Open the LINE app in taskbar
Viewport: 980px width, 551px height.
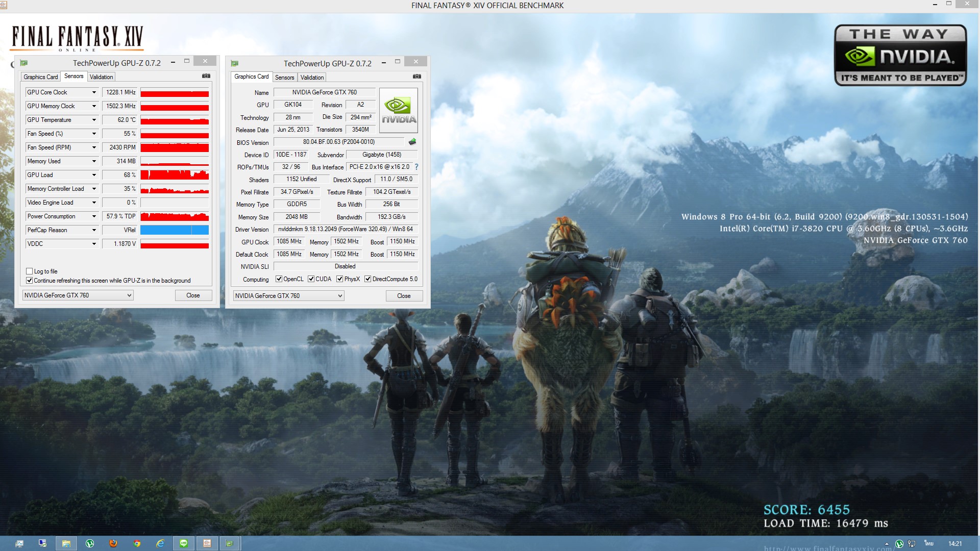pos(184,543)
